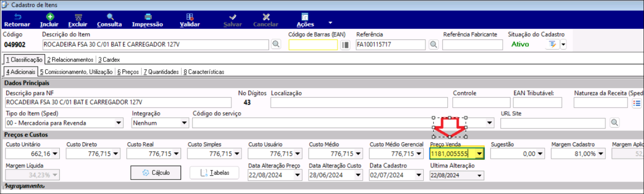Click search icon beside URL Site
The height and width of the screenshot is (194, 644).
[x=614, y=122]
